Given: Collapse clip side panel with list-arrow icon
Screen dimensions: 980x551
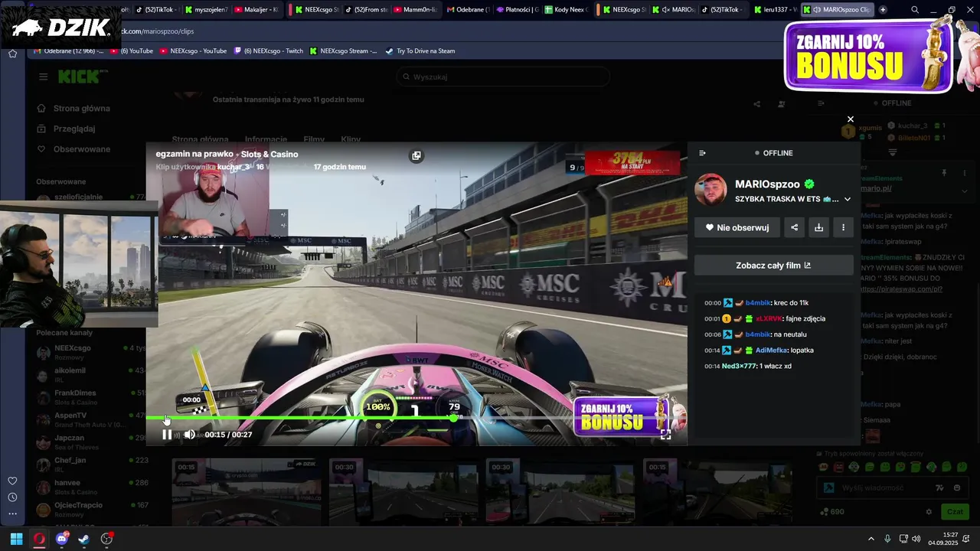Looking at the screenshot, I should click(x=702, y=153).
